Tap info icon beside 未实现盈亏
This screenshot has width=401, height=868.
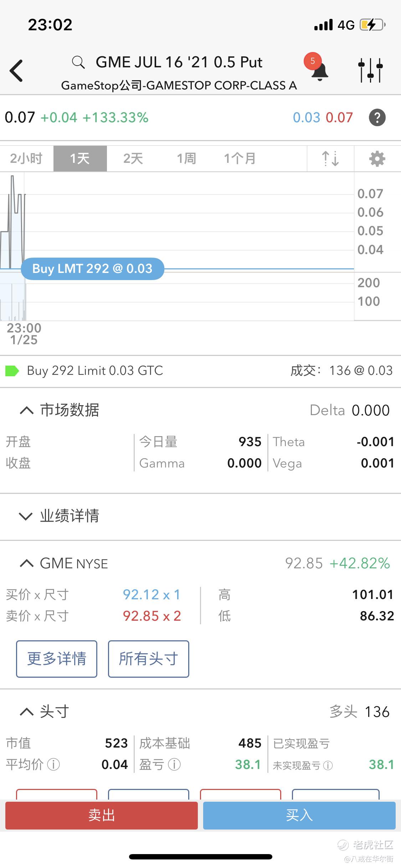point(328,765)
